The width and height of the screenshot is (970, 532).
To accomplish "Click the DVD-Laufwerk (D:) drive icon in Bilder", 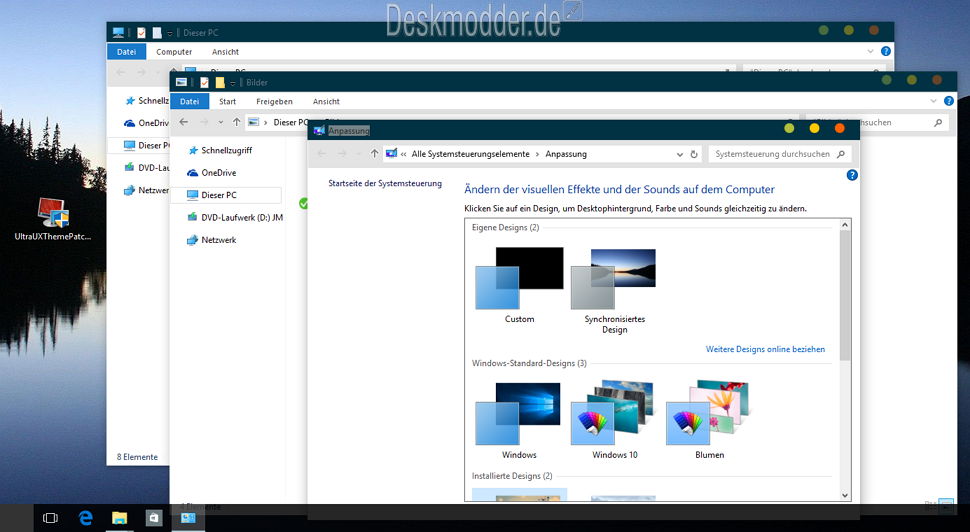I will [x=193, y=217].
